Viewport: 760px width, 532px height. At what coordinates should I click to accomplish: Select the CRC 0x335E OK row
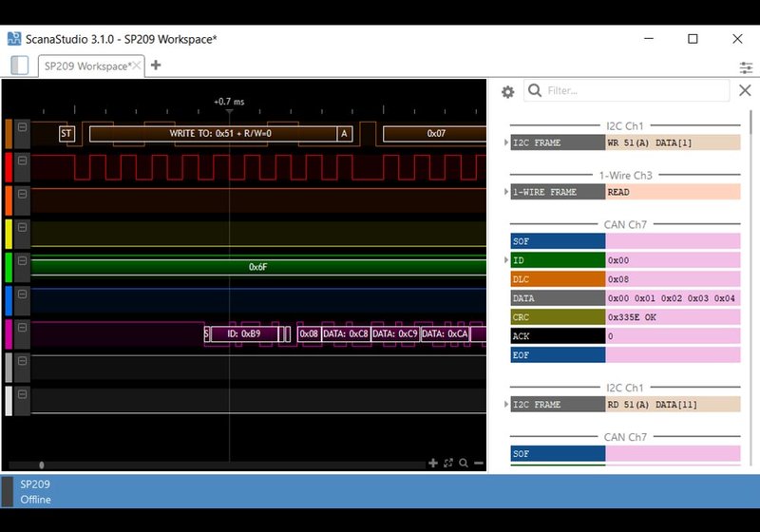pyautogui.click(x=625, y=317)
